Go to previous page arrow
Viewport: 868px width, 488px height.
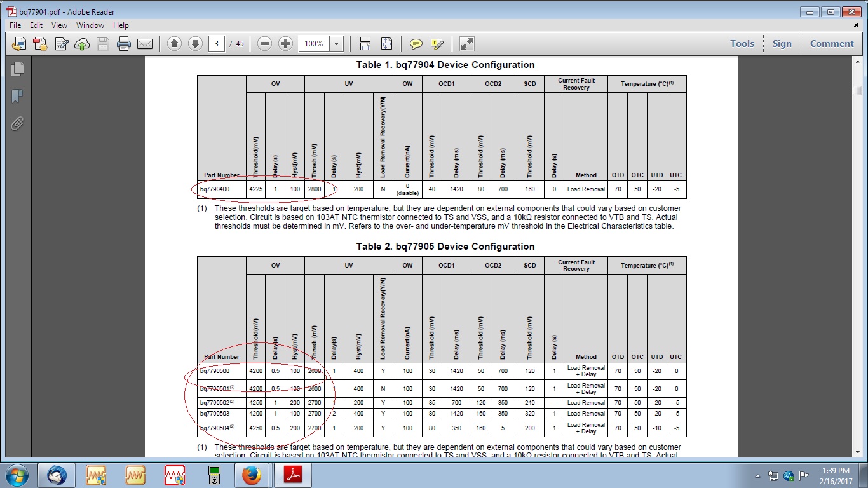(175, 44)
